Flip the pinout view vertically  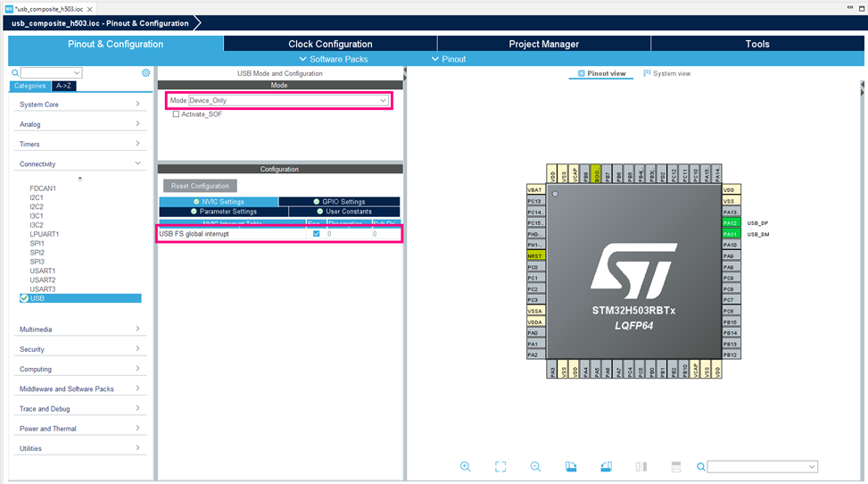[676, 467]
